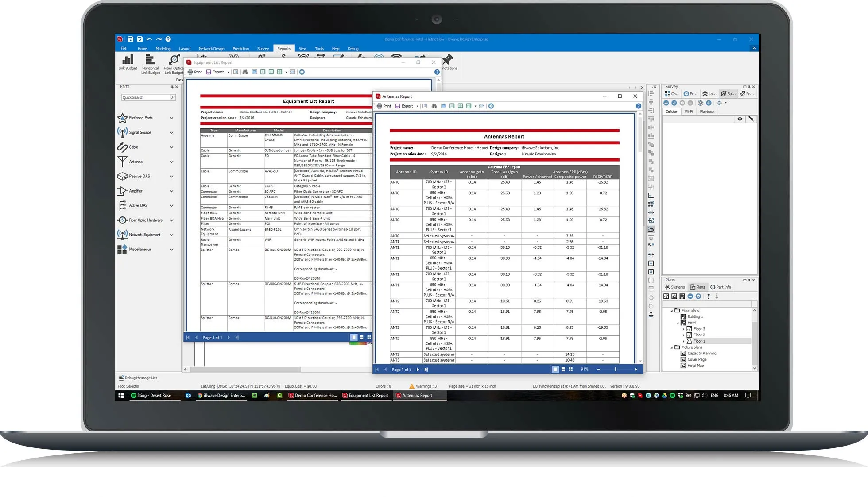Click the Undo icon in title bar
Screen dimensions: 868x497
(x=149, y=39)
